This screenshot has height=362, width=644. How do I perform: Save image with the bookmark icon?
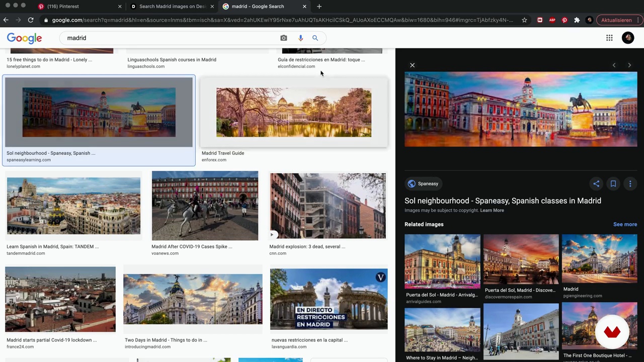613,184
